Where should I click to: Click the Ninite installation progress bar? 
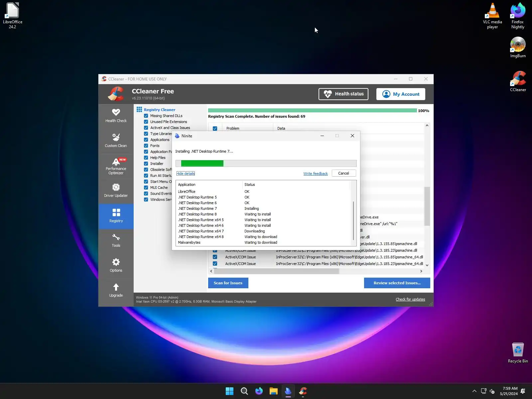point(266,163)
